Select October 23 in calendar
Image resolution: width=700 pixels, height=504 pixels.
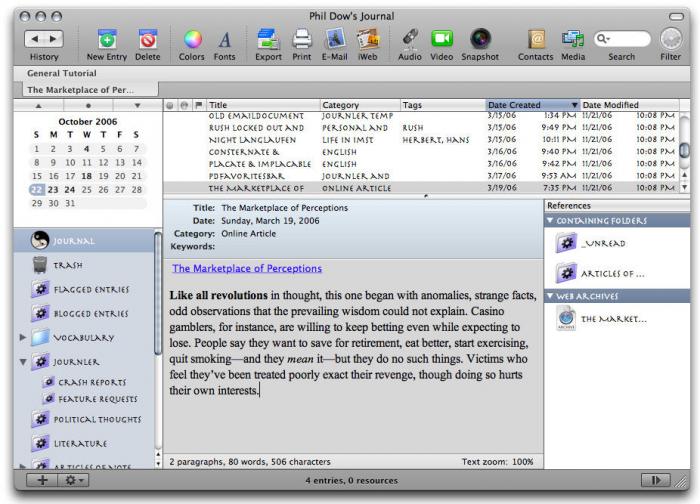53,190
